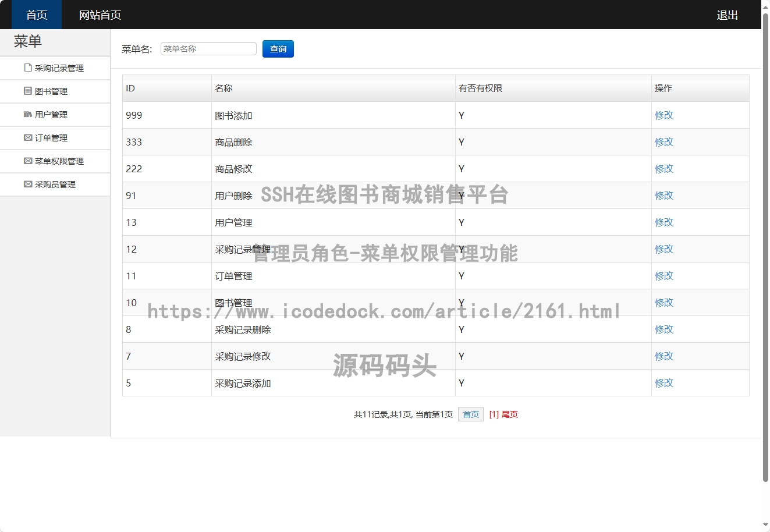Click the 查询 search button
The height and width of the screenshot is (532, 770).
(x=278, y=49)
